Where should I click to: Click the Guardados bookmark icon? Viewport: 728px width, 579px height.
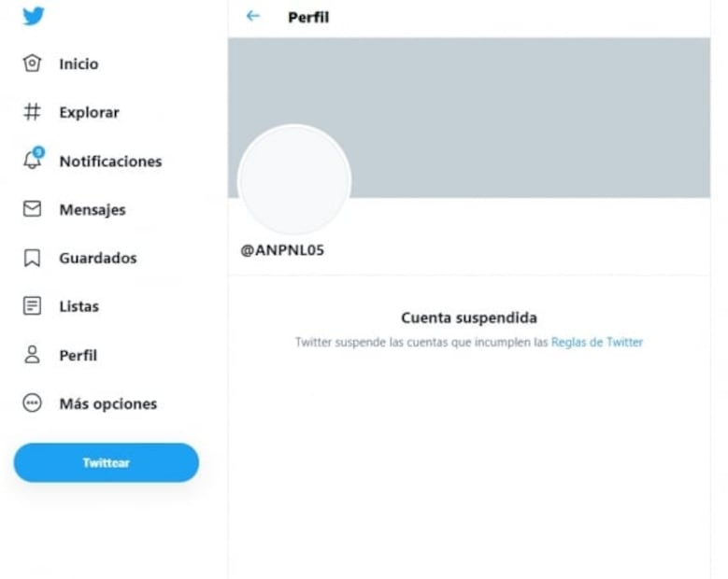coord(32,258)
